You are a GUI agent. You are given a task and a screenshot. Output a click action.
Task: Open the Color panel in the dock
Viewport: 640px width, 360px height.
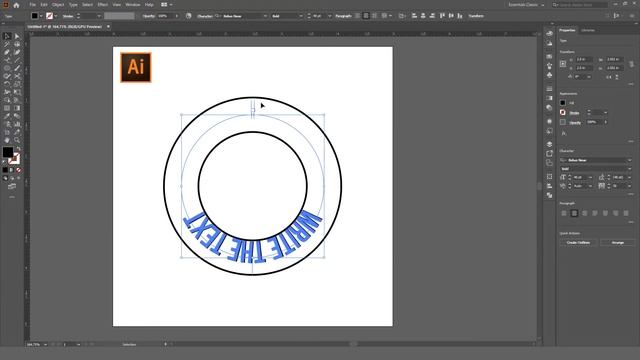549,33
